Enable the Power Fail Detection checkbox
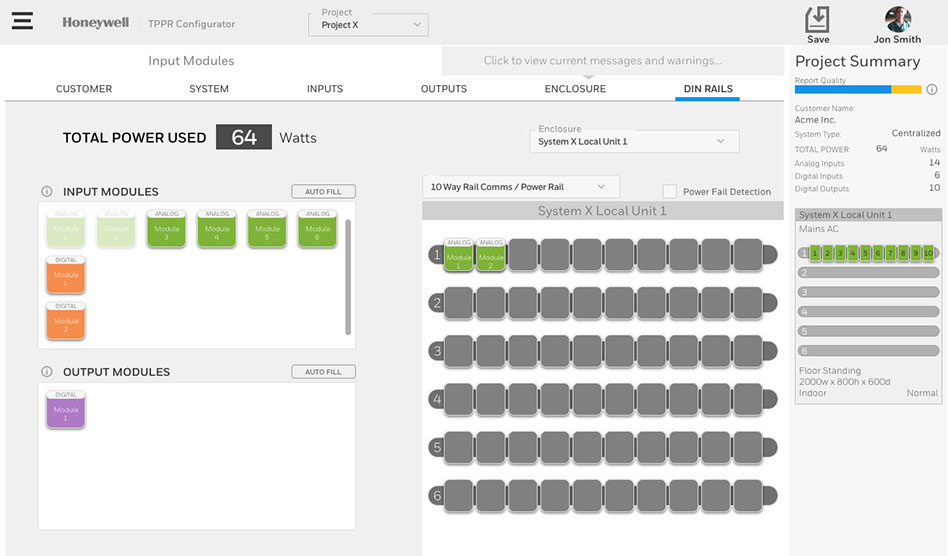The image size is (948, 556). [x=670, y=191]
